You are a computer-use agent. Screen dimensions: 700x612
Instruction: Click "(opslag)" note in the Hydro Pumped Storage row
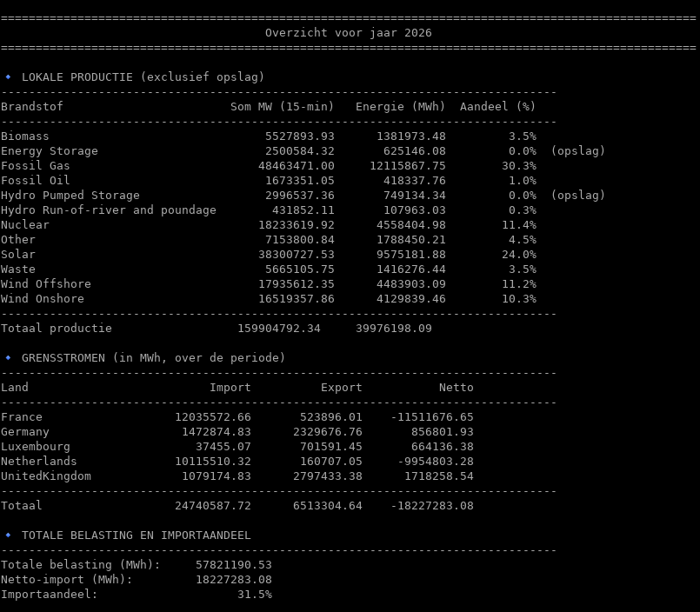point(578,195)
